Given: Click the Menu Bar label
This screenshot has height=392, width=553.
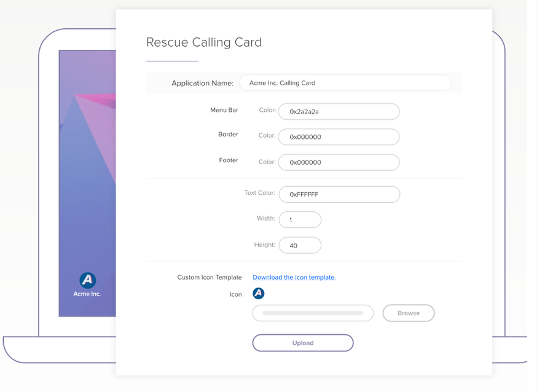Looking at the screenshot, I should 224,111.
